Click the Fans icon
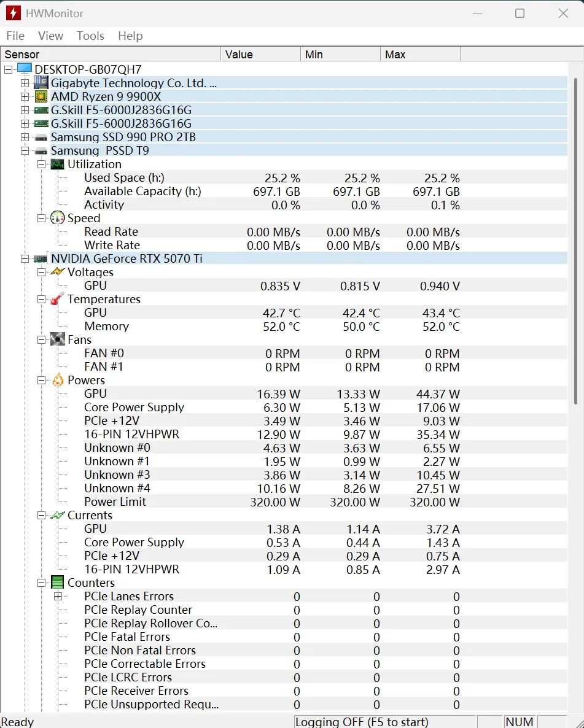 point(57,339)
